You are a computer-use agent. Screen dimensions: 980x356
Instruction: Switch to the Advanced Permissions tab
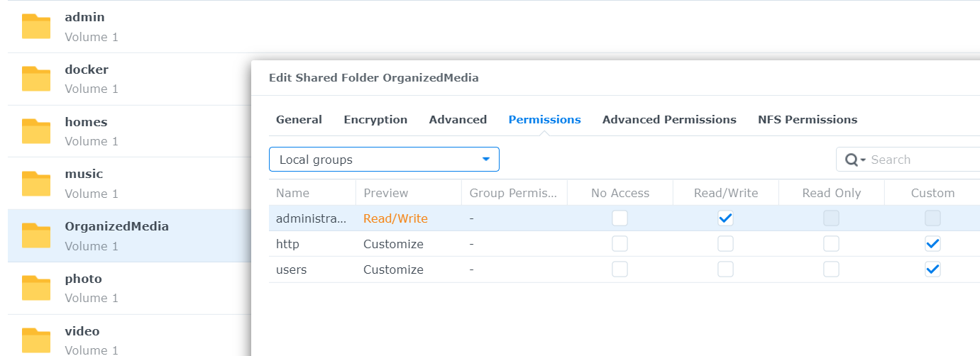click(669, 119)
